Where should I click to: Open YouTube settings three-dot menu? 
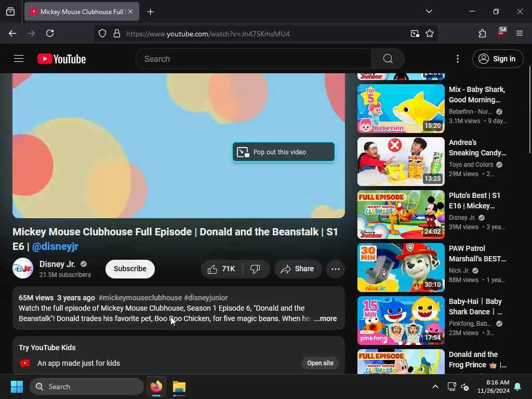(457, 59)
